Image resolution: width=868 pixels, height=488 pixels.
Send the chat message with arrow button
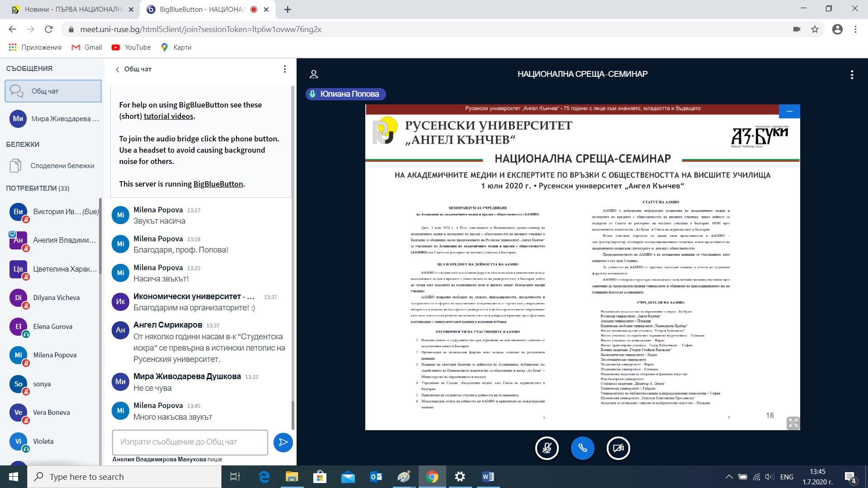pos(283,442)
